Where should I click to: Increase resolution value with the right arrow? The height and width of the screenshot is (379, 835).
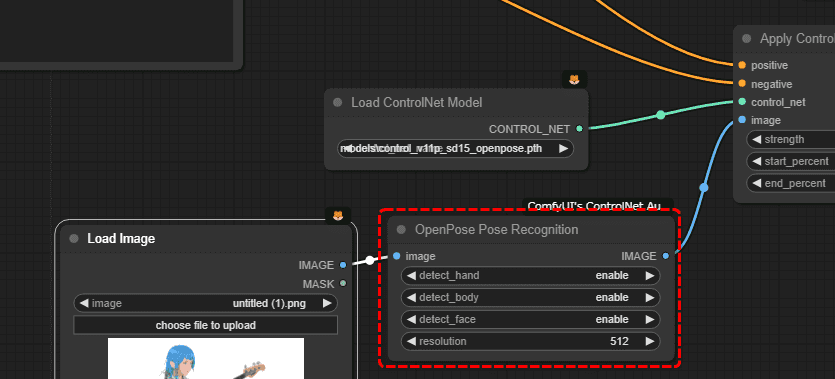coord(650,341)
